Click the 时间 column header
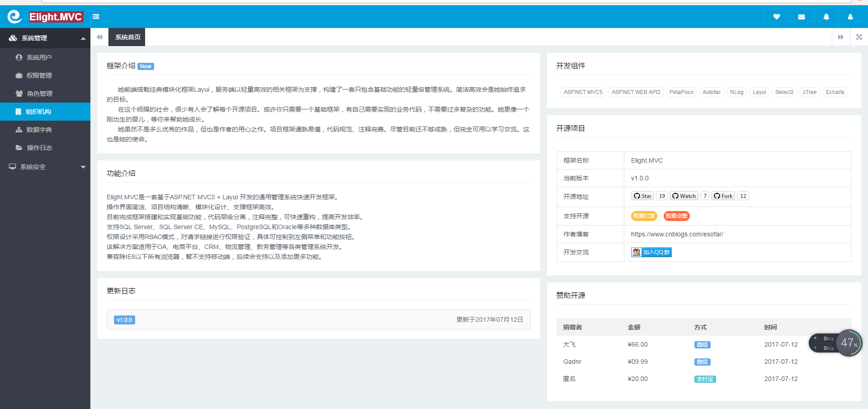Image resolution: width=868 pixels, height=409 pixels. tap(770, 327)
